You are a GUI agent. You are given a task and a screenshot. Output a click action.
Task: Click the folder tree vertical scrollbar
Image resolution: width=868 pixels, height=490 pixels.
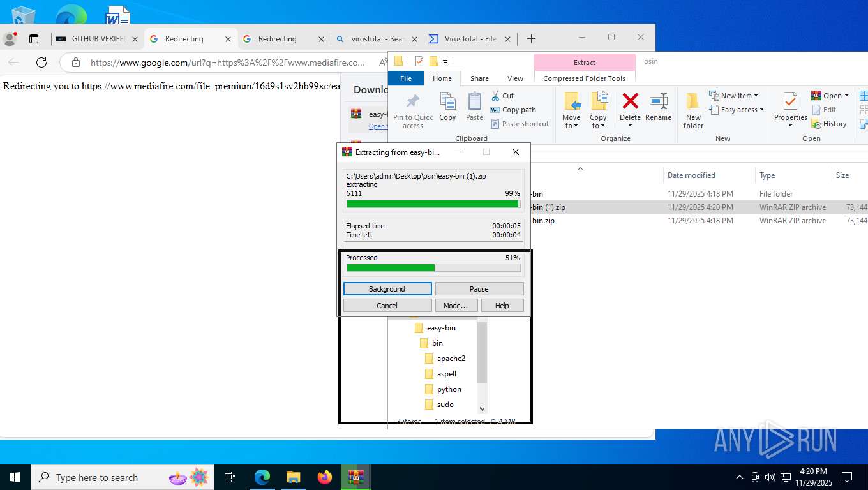click(482, 352)
